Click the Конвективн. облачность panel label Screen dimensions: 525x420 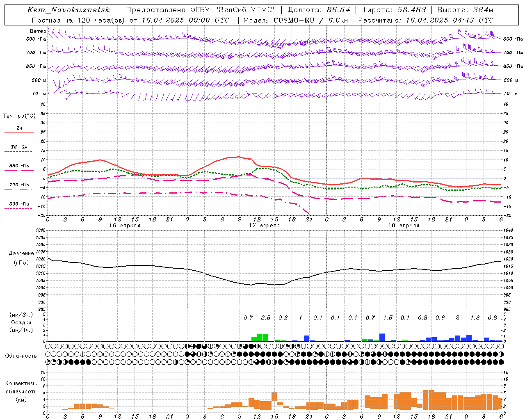pos(21,391)
